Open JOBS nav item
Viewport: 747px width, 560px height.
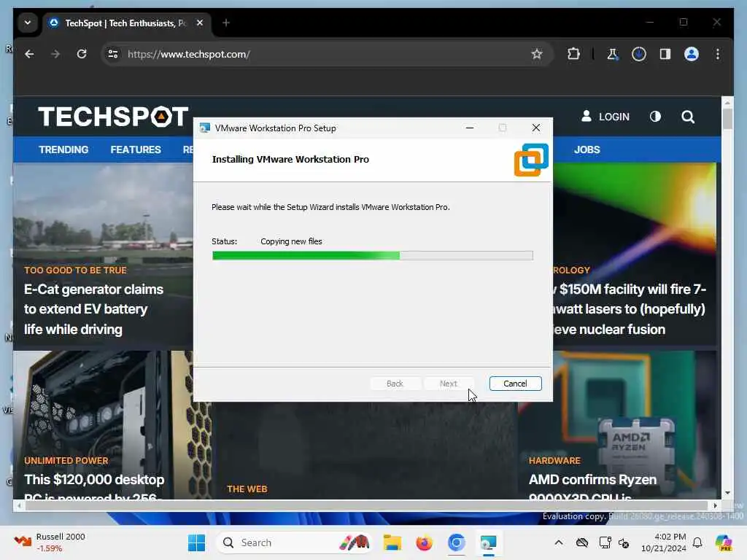tap(587, 149)
